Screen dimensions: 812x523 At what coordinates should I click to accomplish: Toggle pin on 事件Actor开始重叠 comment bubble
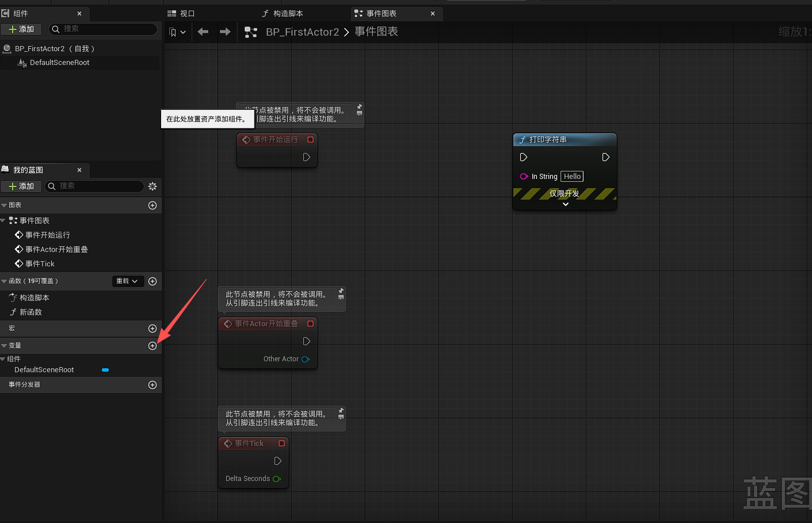pyautogui.click(x=341, y=291)
